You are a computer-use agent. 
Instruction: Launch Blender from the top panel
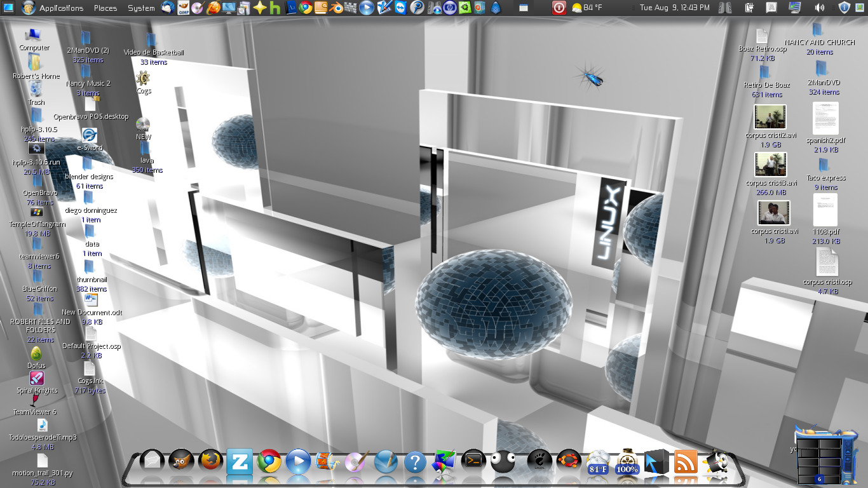[x=336, y=8]
